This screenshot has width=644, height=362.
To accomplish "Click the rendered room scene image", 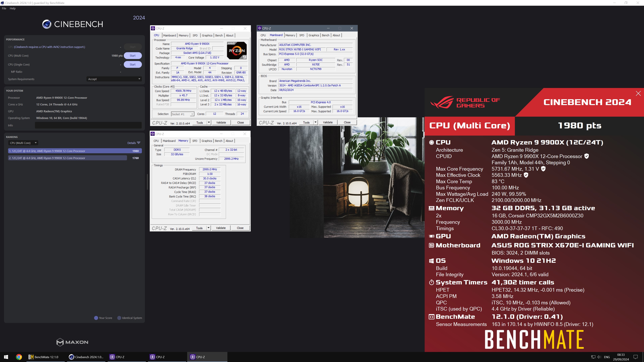I will click(357, 177).
